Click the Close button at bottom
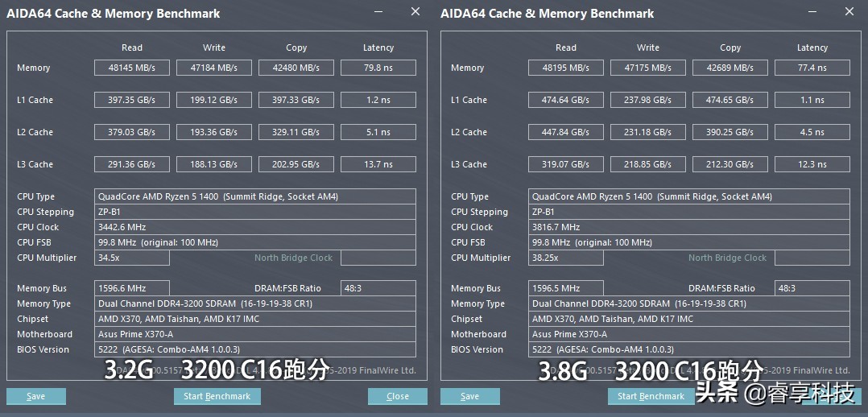Screen dimensions: 868x417 (398, 396)
